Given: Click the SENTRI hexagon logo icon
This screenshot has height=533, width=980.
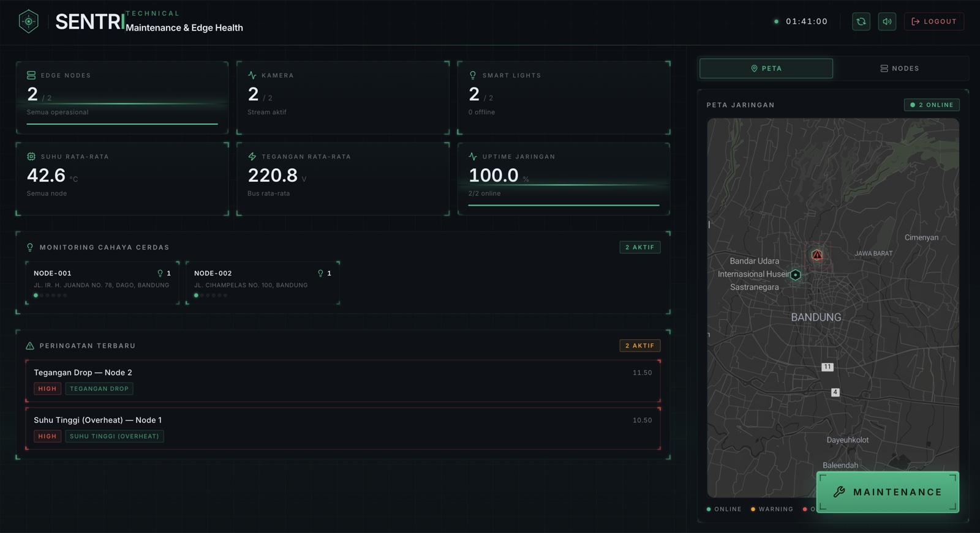Looking at the screenshot, I should [x=28, y=21].
